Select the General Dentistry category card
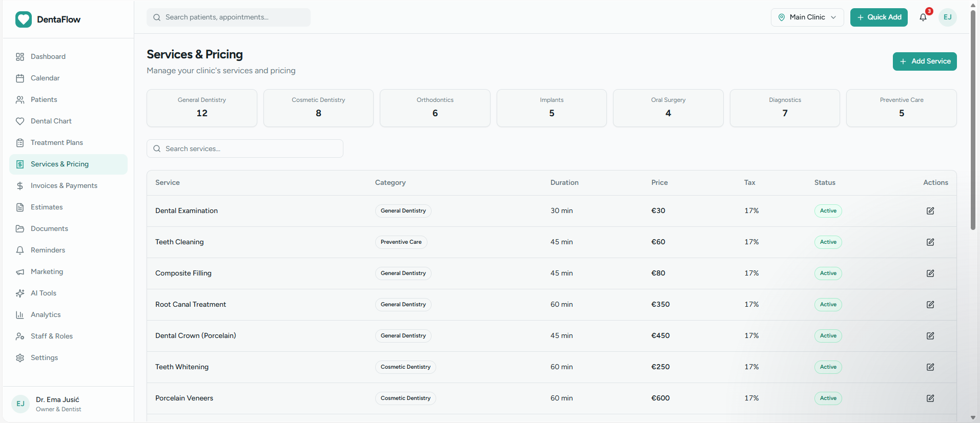Screen dimensions: 980x423 [x=202, y=108]
